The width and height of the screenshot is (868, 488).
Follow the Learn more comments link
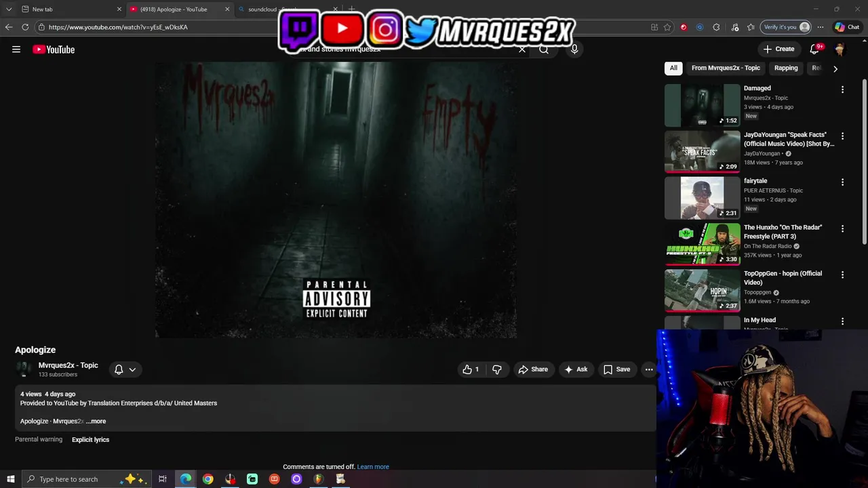click(373, 467)
